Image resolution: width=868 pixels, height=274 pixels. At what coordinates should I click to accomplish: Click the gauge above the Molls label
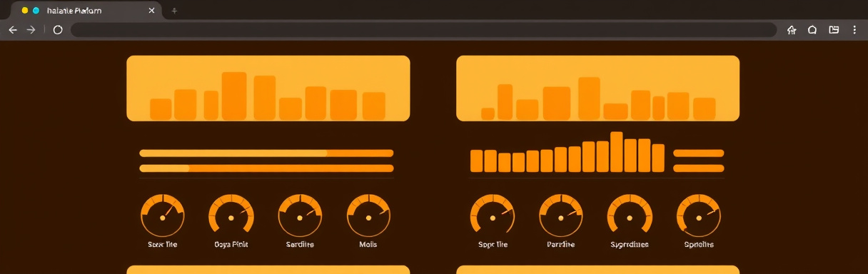[368, 215]
